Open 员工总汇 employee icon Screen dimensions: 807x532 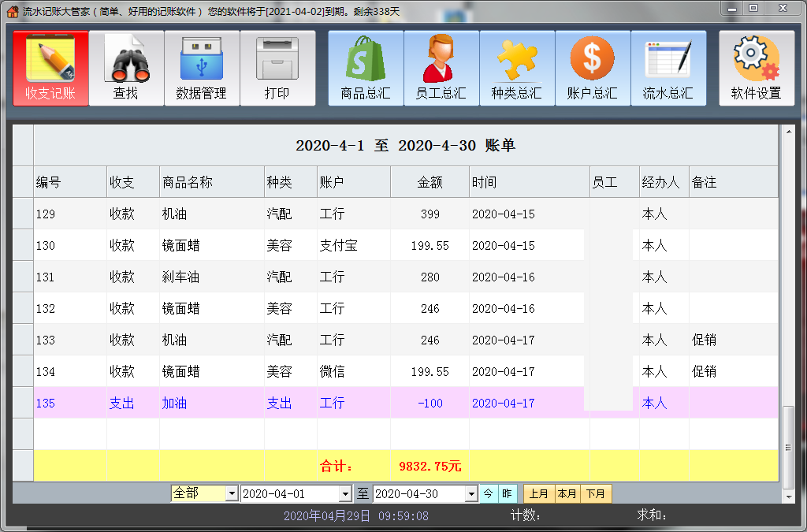click(x=441, y=68)
